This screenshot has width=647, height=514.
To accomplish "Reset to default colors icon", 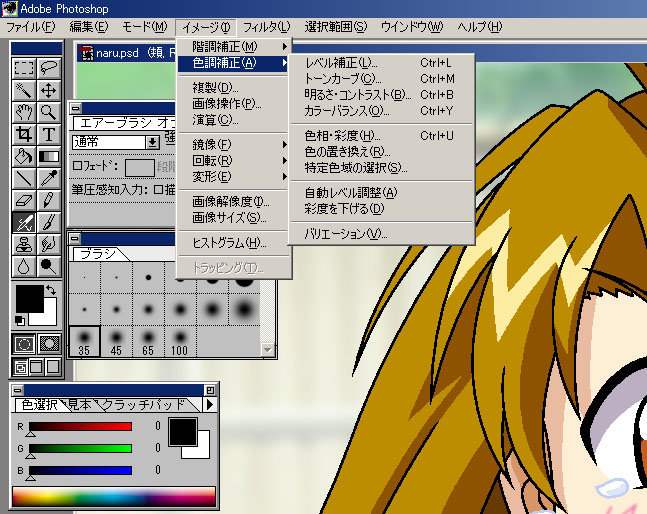I will pos(19,320).
